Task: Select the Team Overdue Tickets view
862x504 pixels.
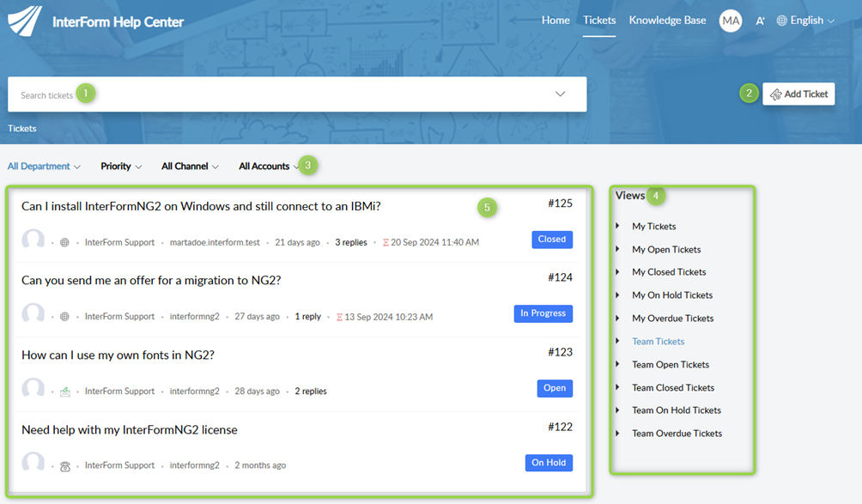Action: coord(677,433)
